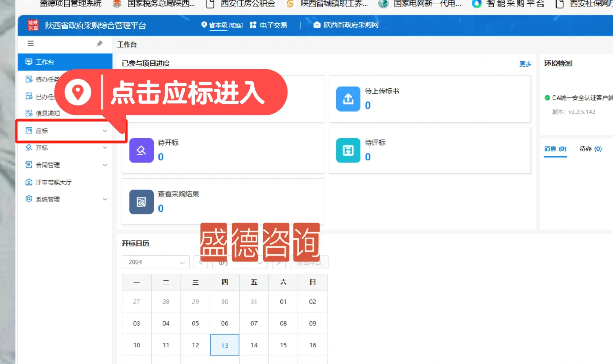The width and height of the screenshot is (613, 364).
Task: Click next month arrow in 开标日历
Action: [278, 263]
